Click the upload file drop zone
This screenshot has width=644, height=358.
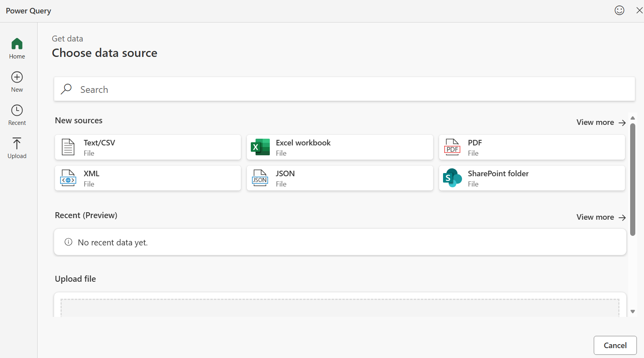pyautogui.click(x=340, y=308)
